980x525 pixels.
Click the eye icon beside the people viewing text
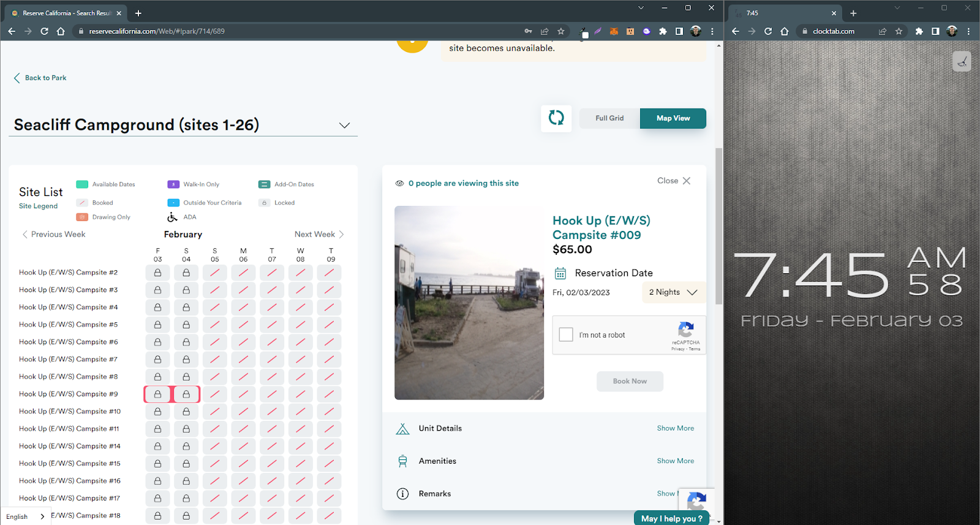click(x=399, y=183)
